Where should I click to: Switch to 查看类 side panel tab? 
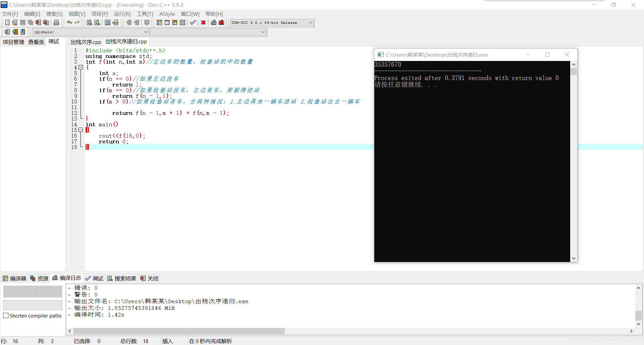pos(36,42)
